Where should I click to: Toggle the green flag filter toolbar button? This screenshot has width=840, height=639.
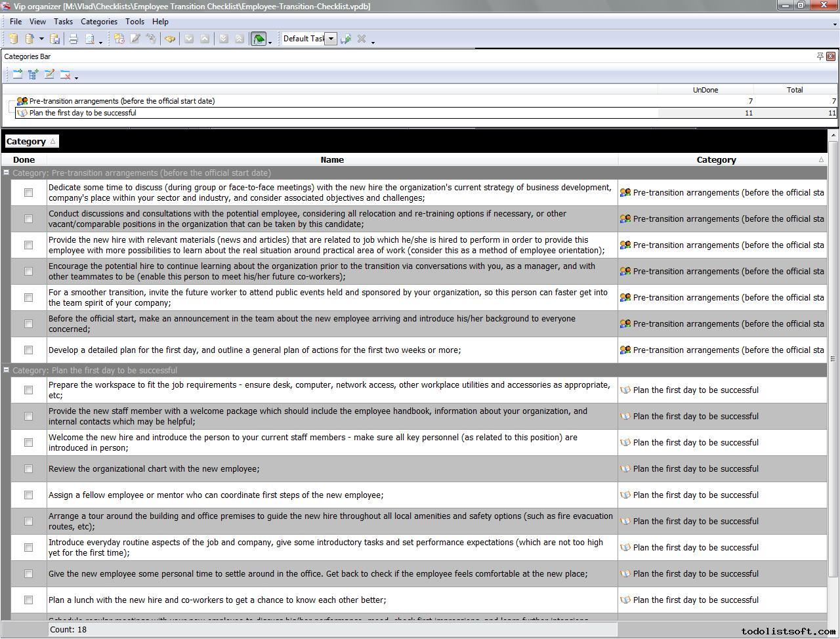(x=259, y=39)
